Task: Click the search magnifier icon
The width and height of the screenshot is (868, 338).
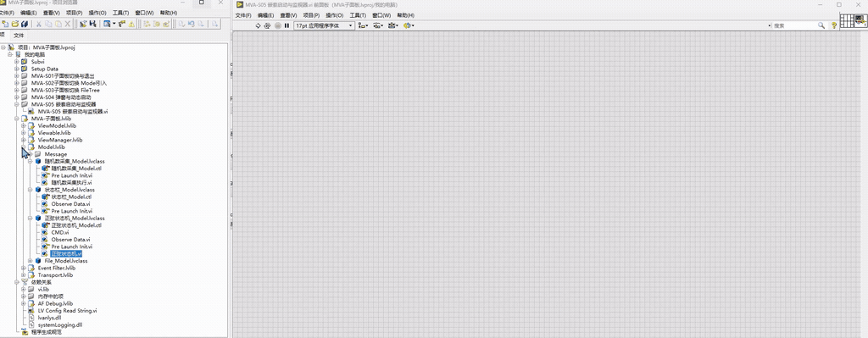Action: click(821, 25)
